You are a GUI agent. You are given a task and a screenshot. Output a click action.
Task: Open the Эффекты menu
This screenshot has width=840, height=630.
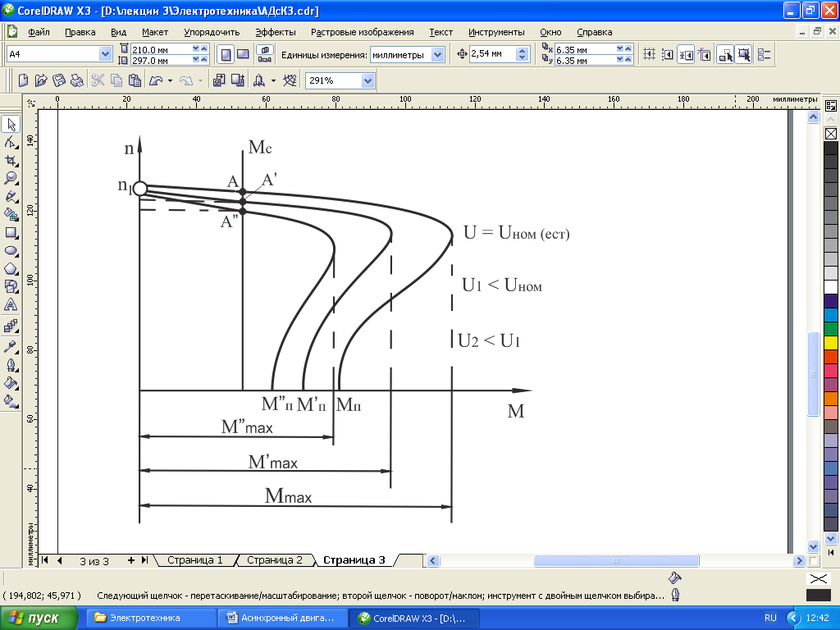click(x=275, y=32)
